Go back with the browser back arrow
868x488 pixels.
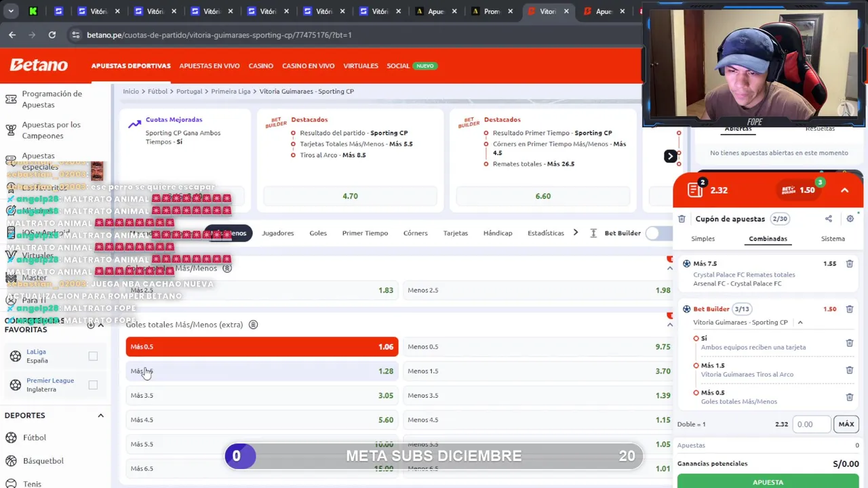tap(12, 35)
